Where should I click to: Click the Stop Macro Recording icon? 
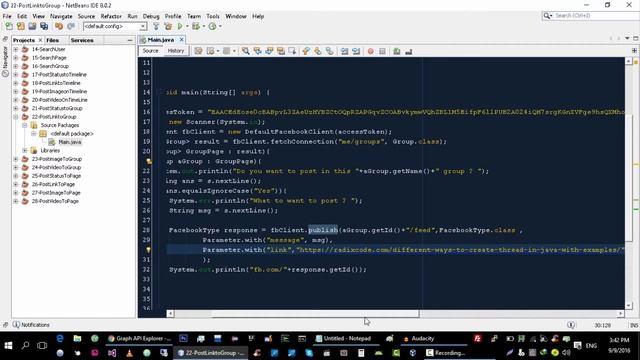(382, 51)
